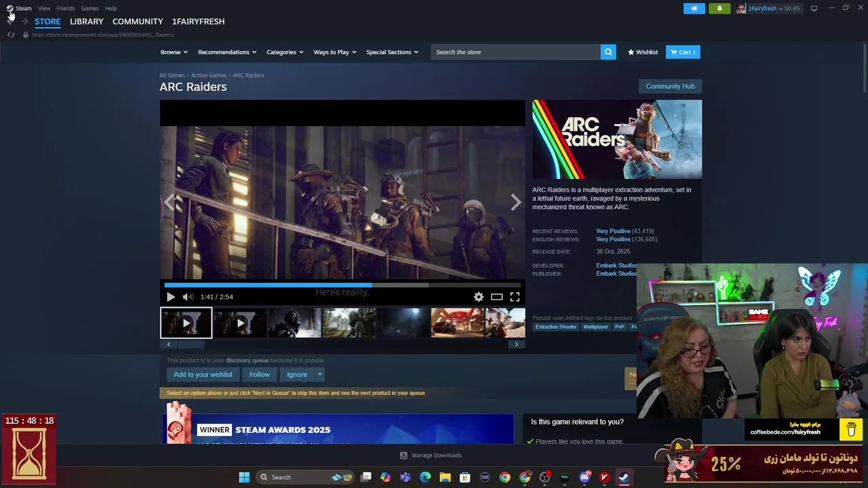
Task: Open the 1Fairyfresh account dropdown
Action: pyautogui.click(x=768, y=8)
